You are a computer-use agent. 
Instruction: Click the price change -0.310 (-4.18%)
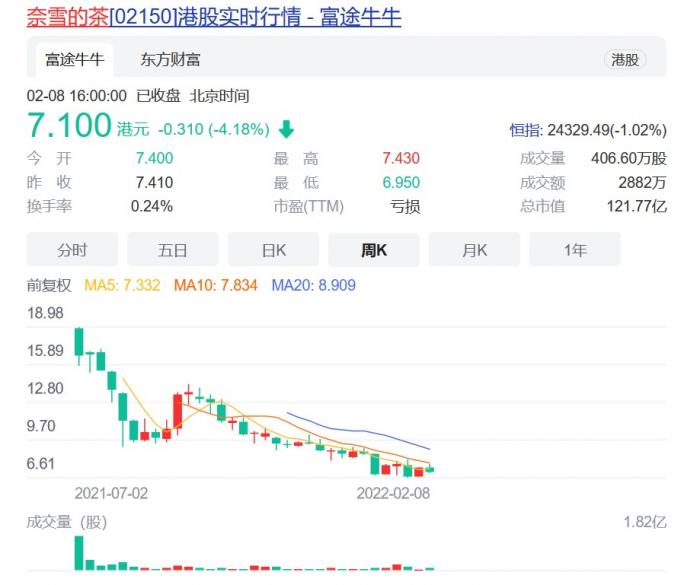(214, 130)
